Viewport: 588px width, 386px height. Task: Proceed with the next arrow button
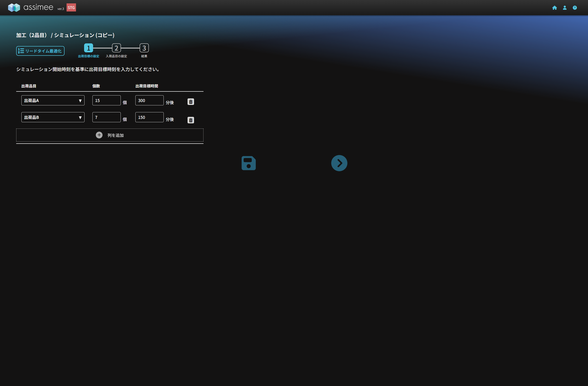(339, 163)
